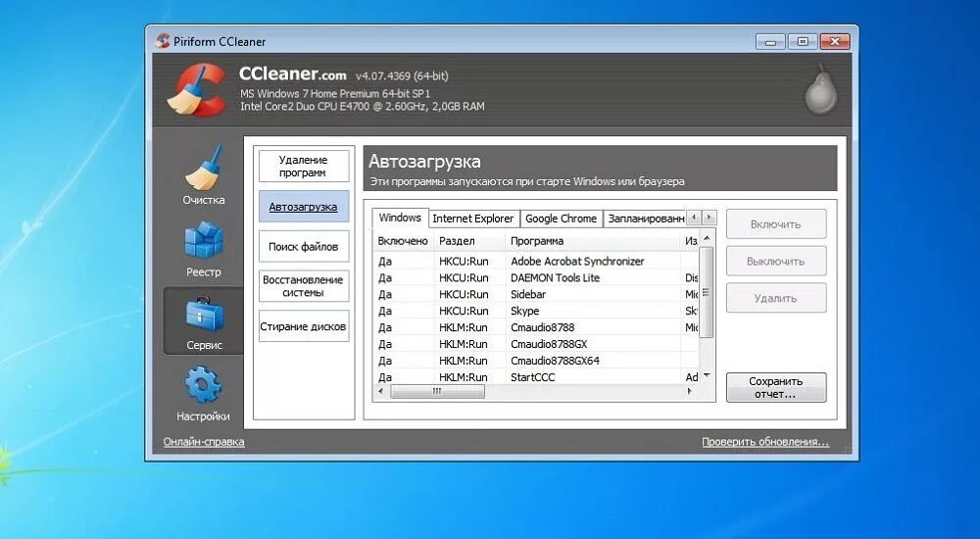Sort by the Раздел column header
The image size is (980, 539).
[x=468, y=241]
